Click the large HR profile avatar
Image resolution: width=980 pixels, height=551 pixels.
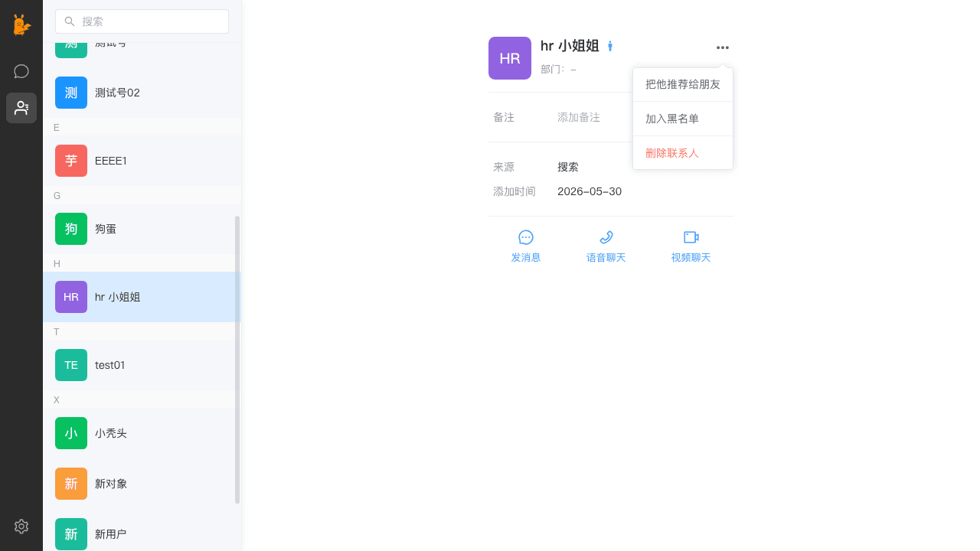point(510,58)
